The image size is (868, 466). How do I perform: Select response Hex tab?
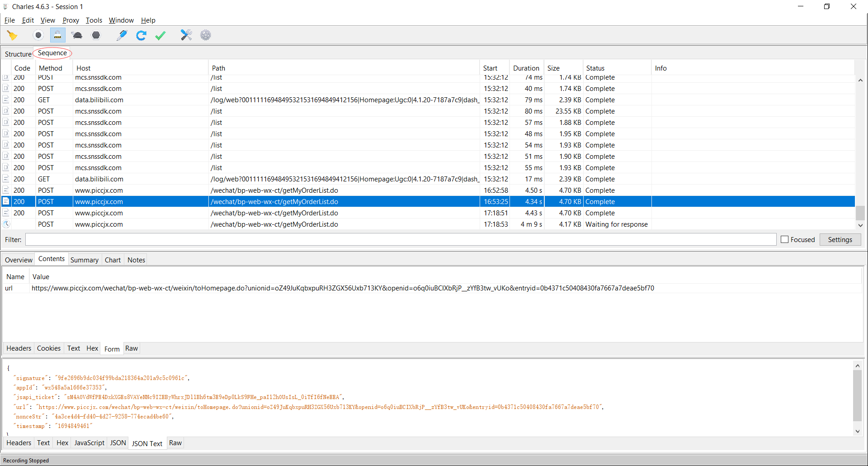click(62, 443)
